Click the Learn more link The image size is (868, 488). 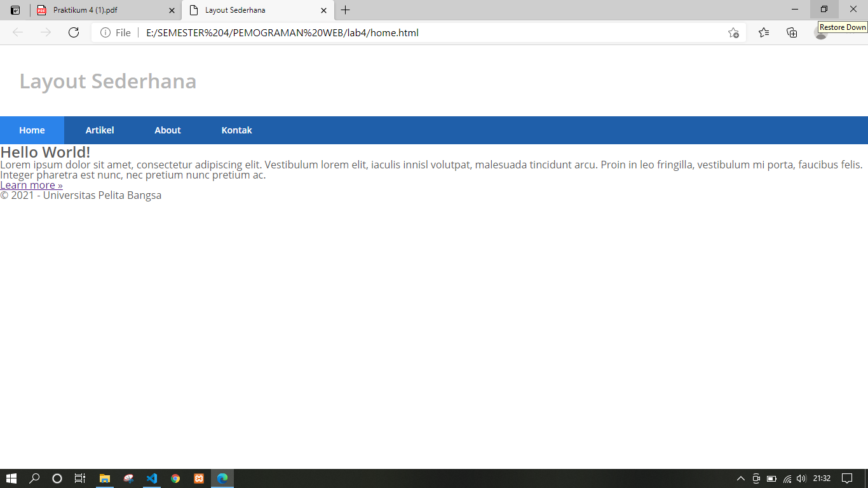point(31,185)
